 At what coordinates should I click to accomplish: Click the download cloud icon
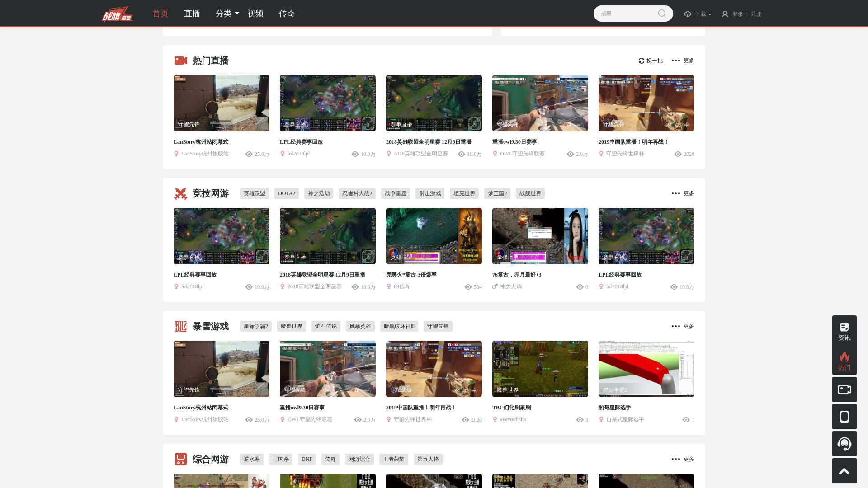(x=688, y=14)
